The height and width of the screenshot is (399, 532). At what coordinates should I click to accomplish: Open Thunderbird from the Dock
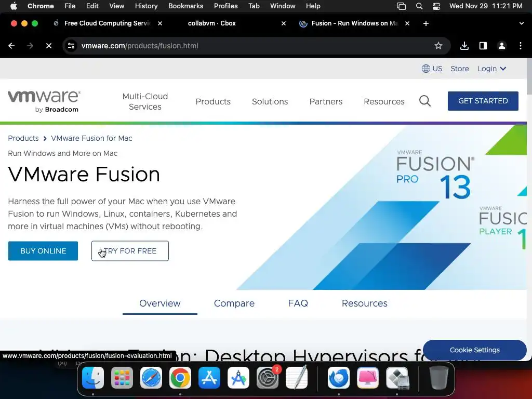[338, 377]
